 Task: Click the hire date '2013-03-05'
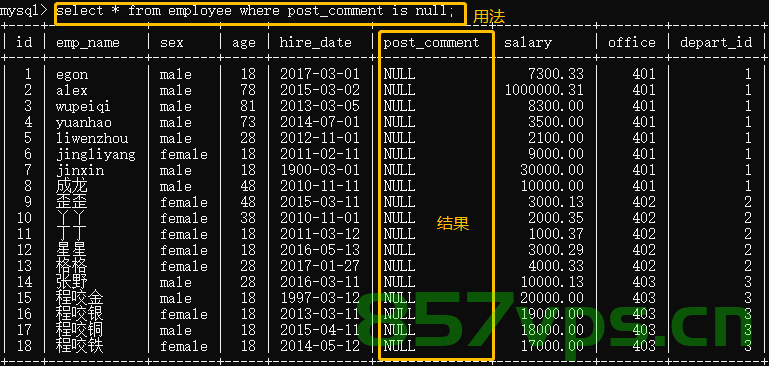click(x=320, y=106)
